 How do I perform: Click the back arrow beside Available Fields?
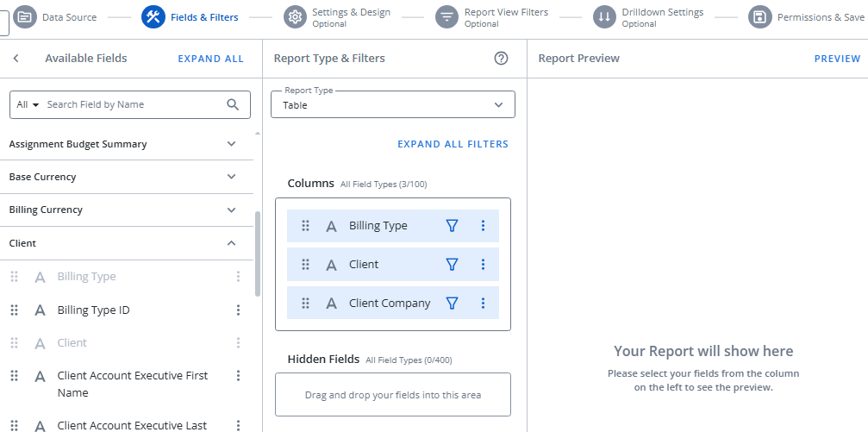tap(16, 59)
